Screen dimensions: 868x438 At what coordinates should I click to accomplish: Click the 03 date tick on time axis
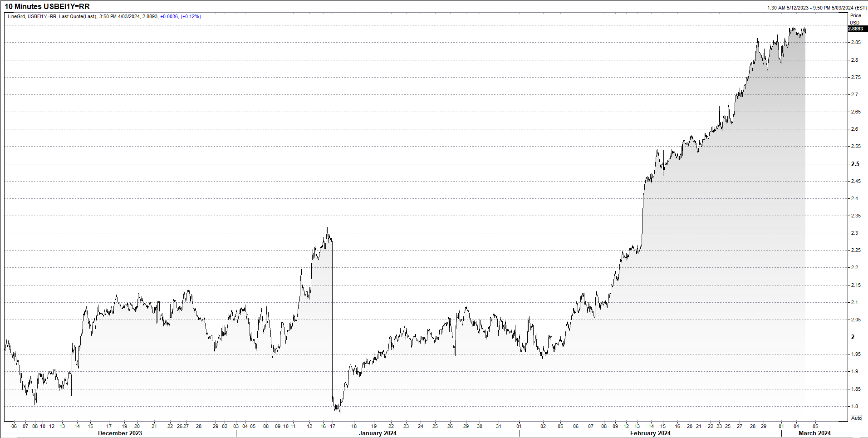pyautogui.click(x=236, y=426)
